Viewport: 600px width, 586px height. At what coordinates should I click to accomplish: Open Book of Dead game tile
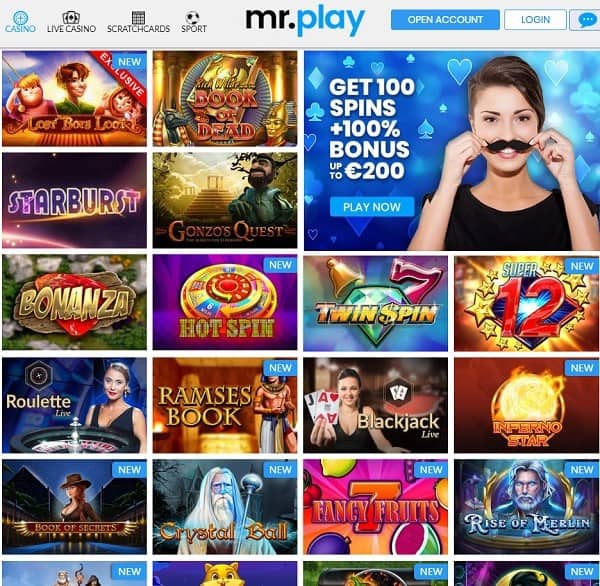[x=225, y=98]
